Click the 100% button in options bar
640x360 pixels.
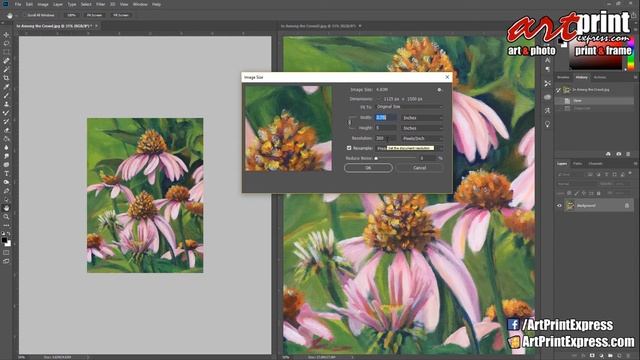[x=71, y=15]
